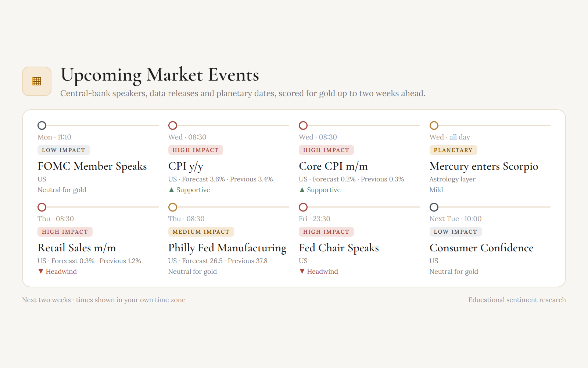
Task: Click the HIGH IMPACT badge on Core CPI m/m
Action: pyautogui.click(x=326, y=150)
